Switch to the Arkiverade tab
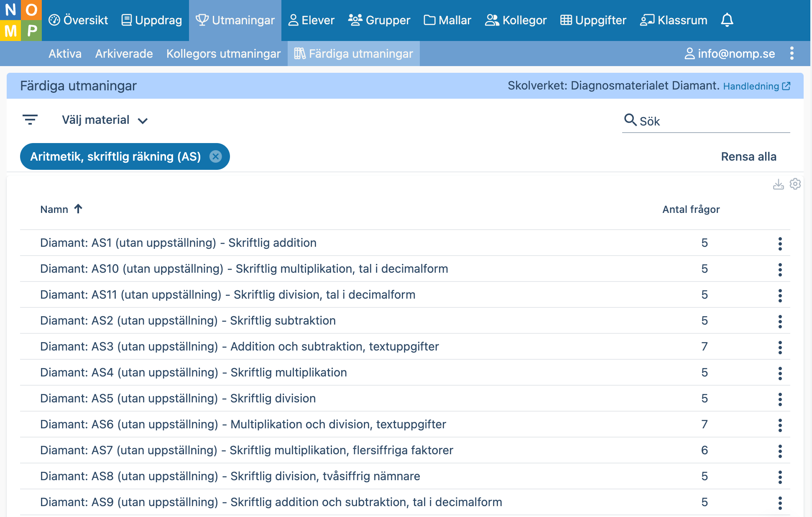 click(x=124, y=54)
